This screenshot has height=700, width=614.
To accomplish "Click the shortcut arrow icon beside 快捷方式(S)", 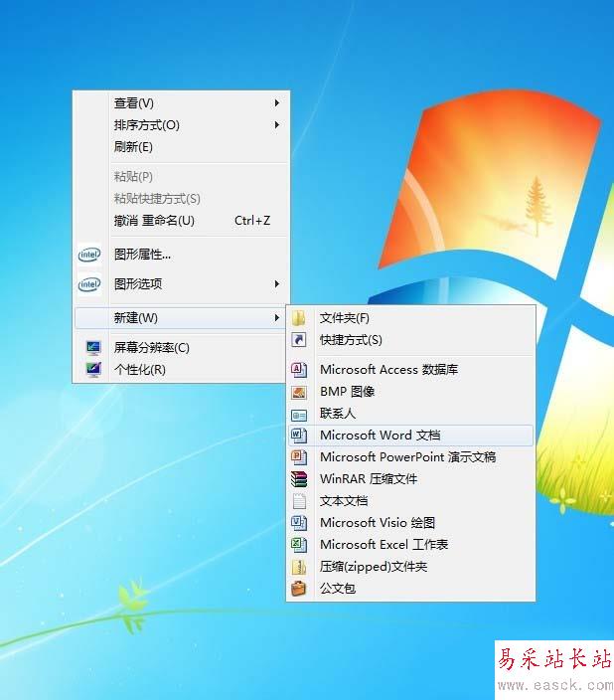I will [299, 340].
